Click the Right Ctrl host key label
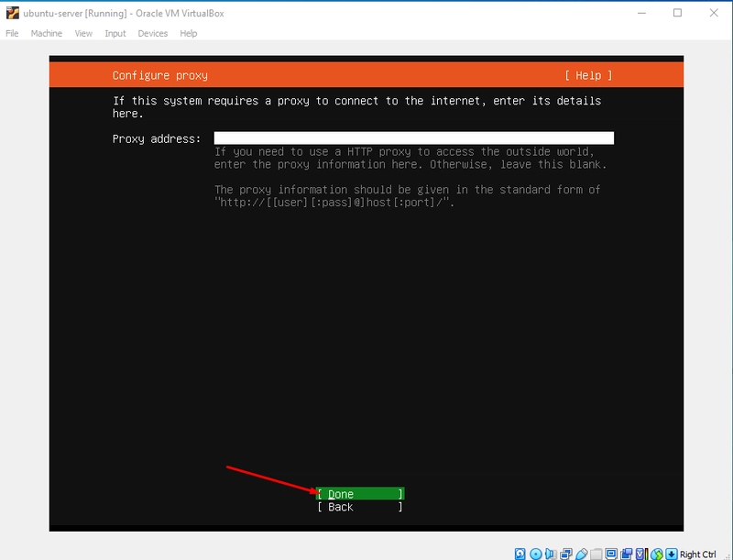Screen dimensions: 733x560 pyautogui.click(x=697, y=555)
